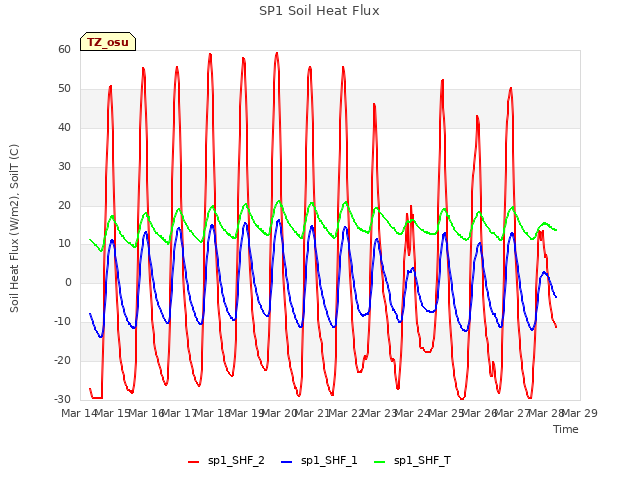Screen dimensions: 640x480
Task: Toggle sp1_SHF_T series in legend
Action: [412, 461]
